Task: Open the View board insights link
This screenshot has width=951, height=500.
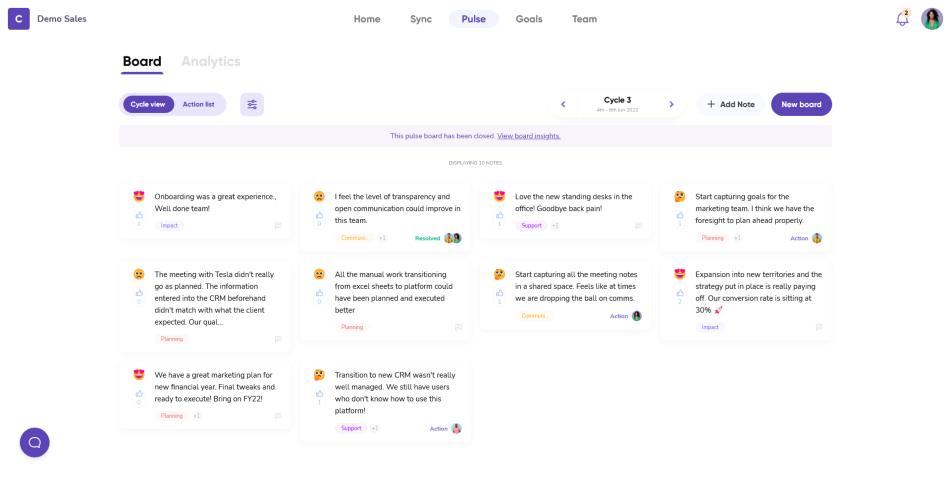Action: (528, 136)
